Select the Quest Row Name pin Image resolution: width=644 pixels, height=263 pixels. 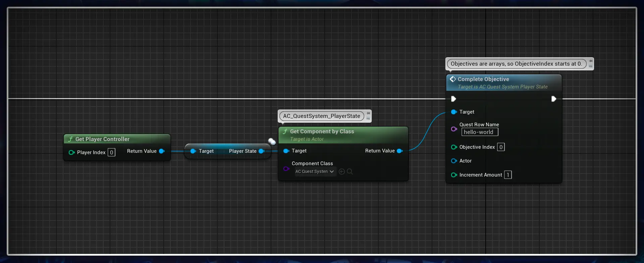click(454, 129)
